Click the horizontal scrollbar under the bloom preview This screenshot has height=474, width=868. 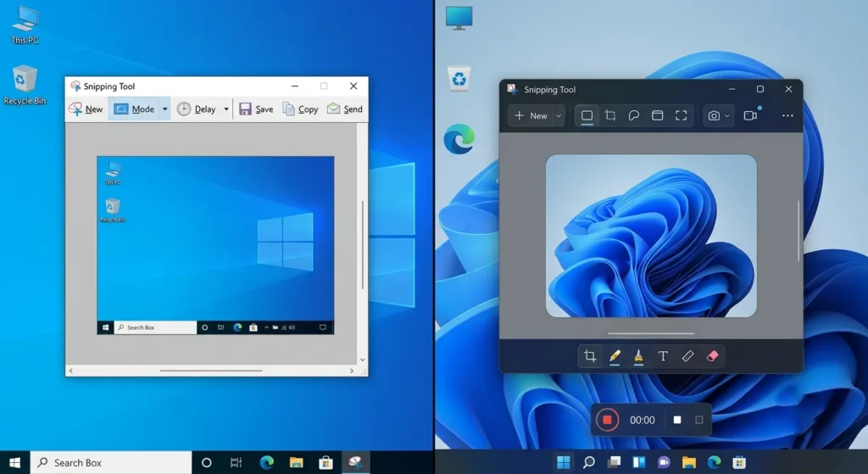tap(651, 333)
